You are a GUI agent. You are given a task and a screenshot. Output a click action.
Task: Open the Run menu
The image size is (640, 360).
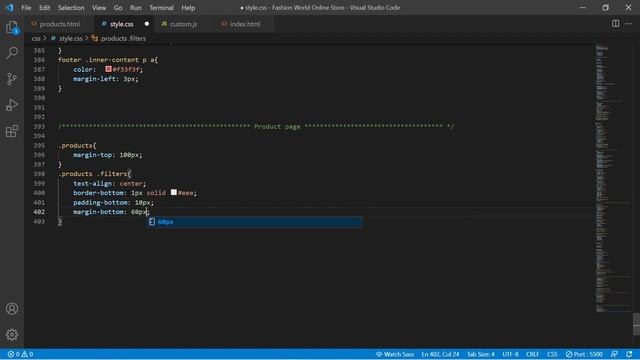coord(136,8)
